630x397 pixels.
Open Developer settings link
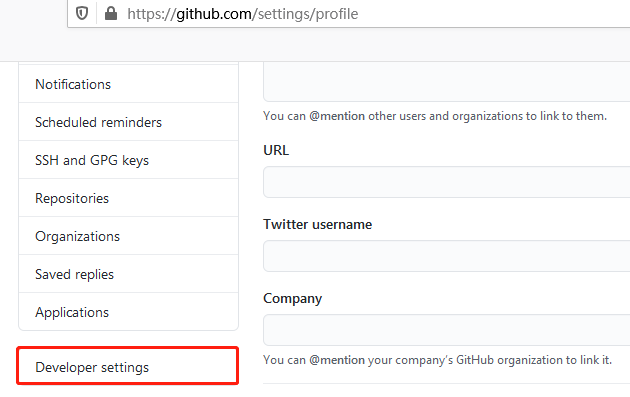point(128,366)
